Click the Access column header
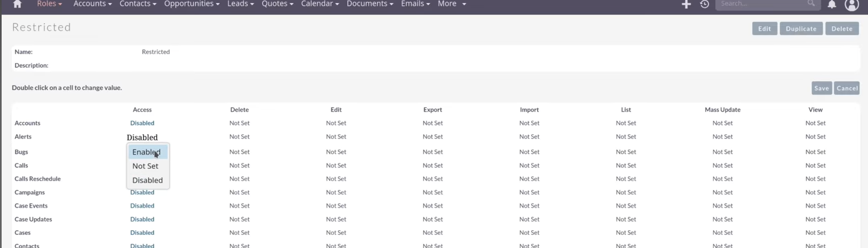This screenshot has height=248, width=868. click(142, 110)
